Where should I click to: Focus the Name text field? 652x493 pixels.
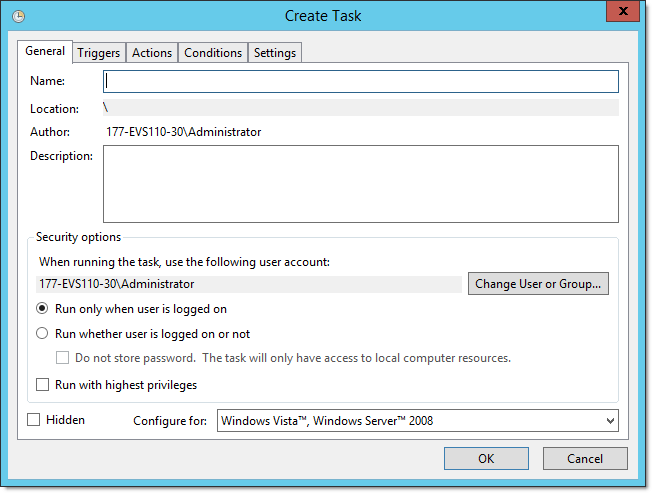[360, 81]
